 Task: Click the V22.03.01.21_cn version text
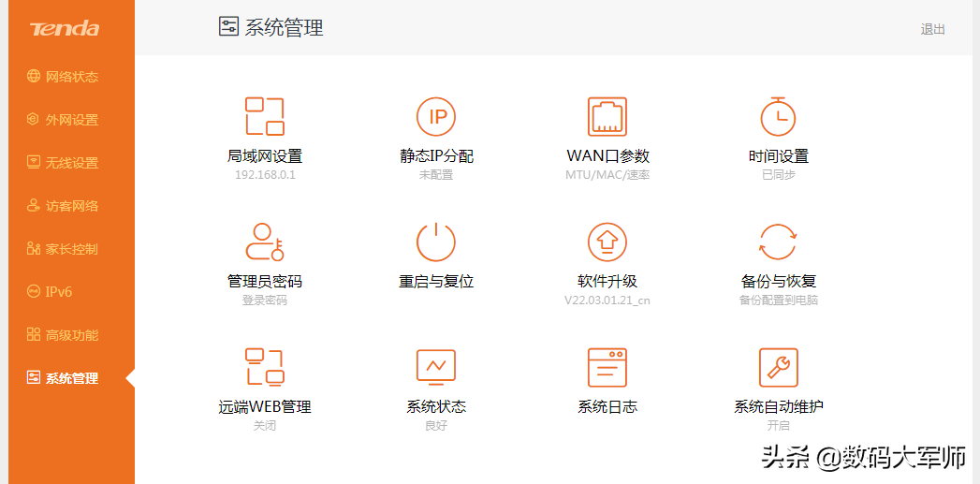point(607,301)
